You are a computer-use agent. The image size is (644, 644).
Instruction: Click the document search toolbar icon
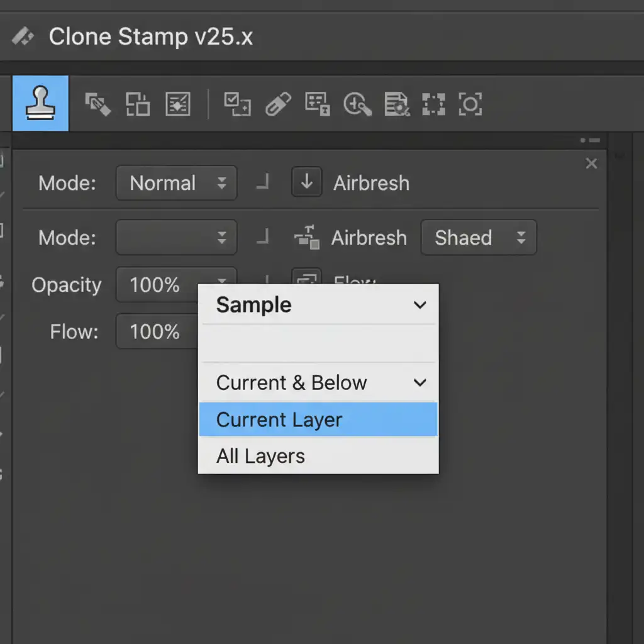point(397,104)
